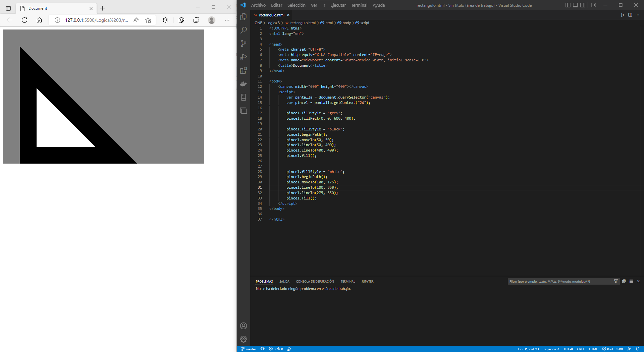Switch to TERMINAL panel tab
This screenshot has height=352, width=644.
[348, 282]
